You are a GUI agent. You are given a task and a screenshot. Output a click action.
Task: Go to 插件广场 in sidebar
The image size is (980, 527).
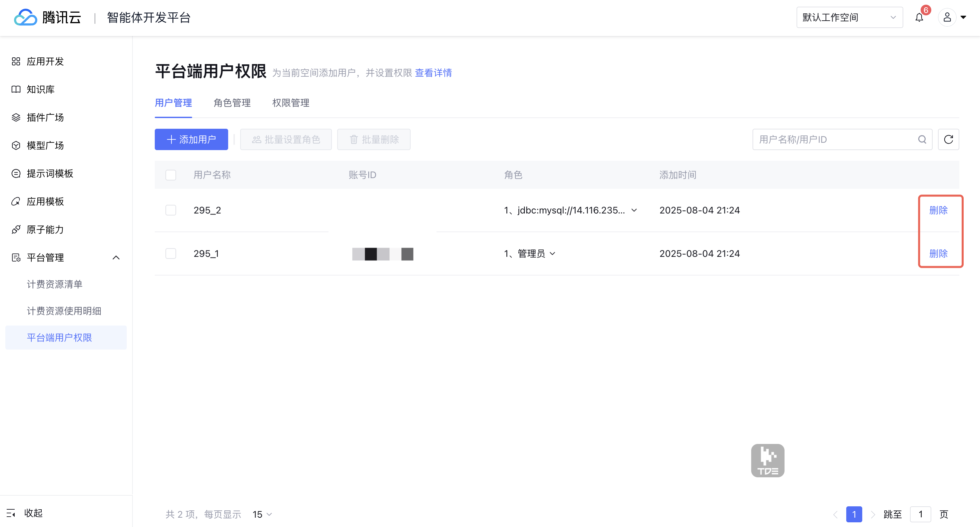click(45, 118)
